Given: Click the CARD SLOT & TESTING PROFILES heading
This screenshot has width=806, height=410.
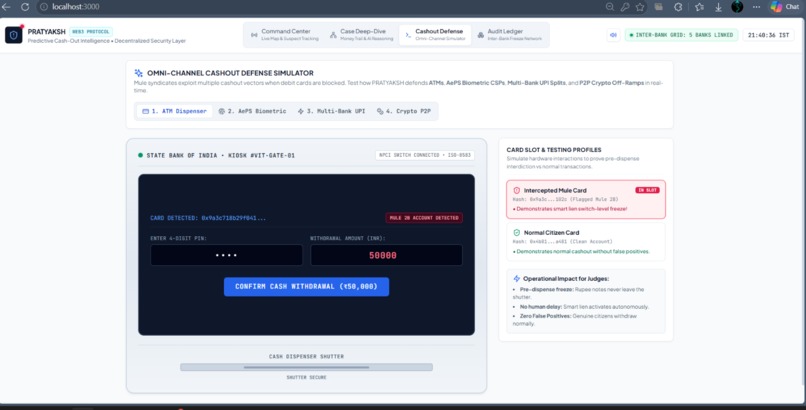Looking at the screenshot, I should tap(554, 150).
